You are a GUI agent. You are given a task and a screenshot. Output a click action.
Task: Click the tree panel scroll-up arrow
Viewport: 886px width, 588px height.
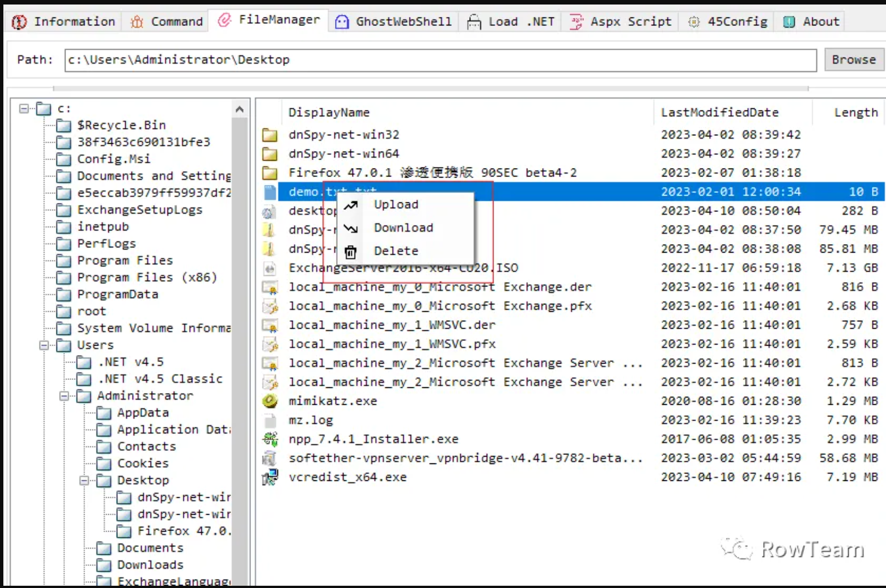click(x=240, y=109)
